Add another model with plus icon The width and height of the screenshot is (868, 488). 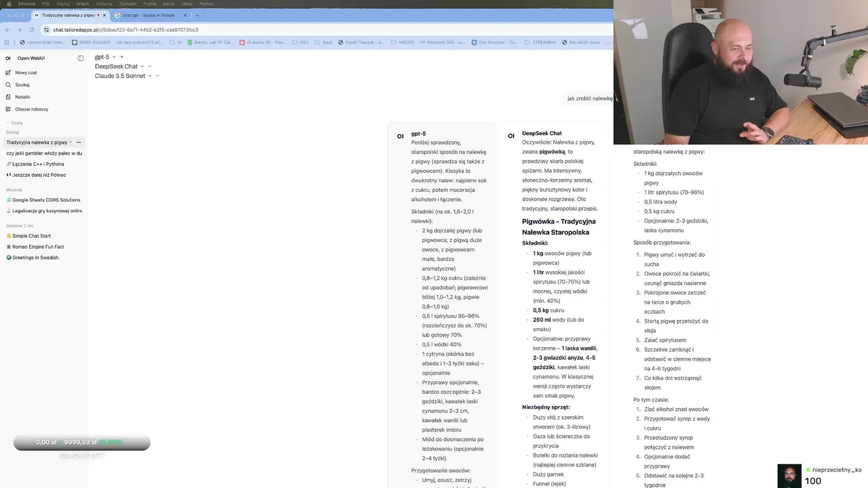tap(122, 57)
